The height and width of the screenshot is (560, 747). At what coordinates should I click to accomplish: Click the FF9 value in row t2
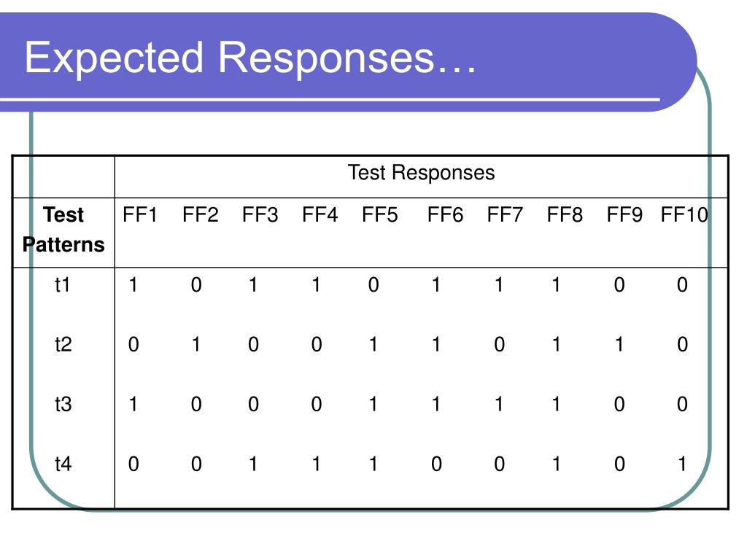click(x=619, y=344)
